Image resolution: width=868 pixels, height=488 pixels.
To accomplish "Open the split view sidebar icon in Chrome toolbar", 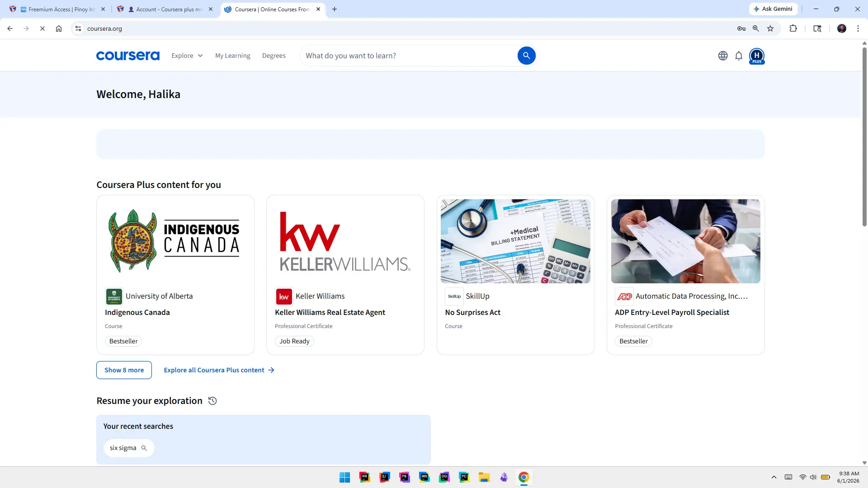I will pyautogui.click(x=817, y=28).
